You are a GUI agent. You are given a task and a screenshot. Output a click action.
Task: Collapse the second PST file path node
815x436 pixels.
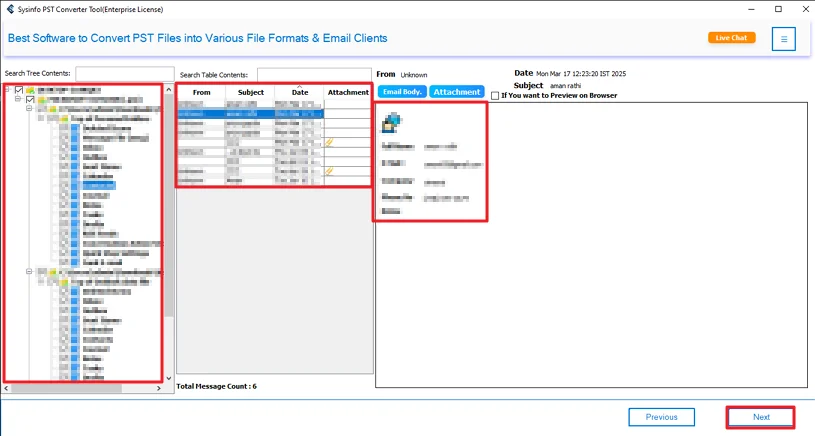coord(29,272)
